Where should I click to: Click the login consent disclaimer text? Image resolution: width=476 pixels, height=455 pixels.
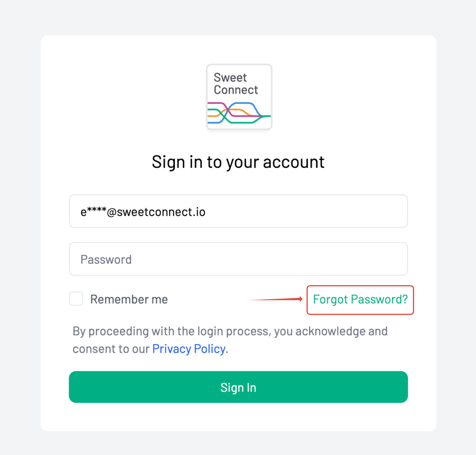(x=230, y=340)
